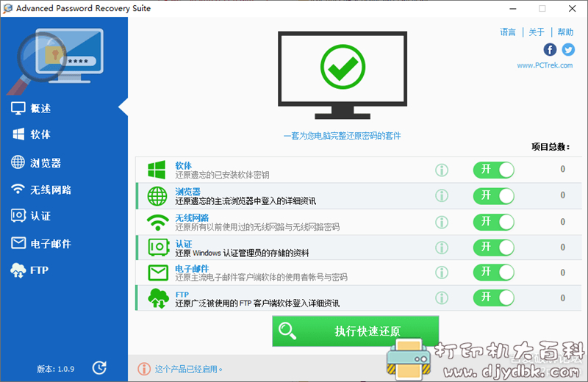The image size is (588, 382).
Task: Click the refresh icon next to 版本 1.0.9
Action: (x=99, y=368)
